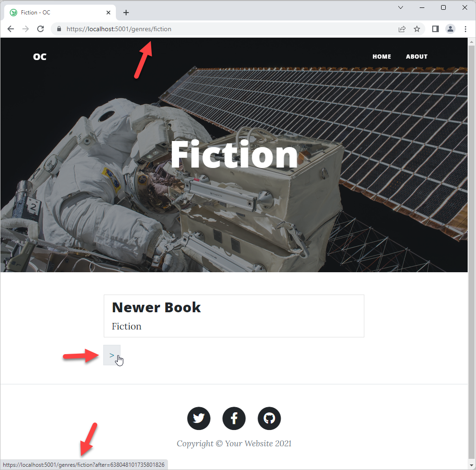Reload the page with refresh icon
This screenshot has height=470, width=476.
(x=40, y=29)
